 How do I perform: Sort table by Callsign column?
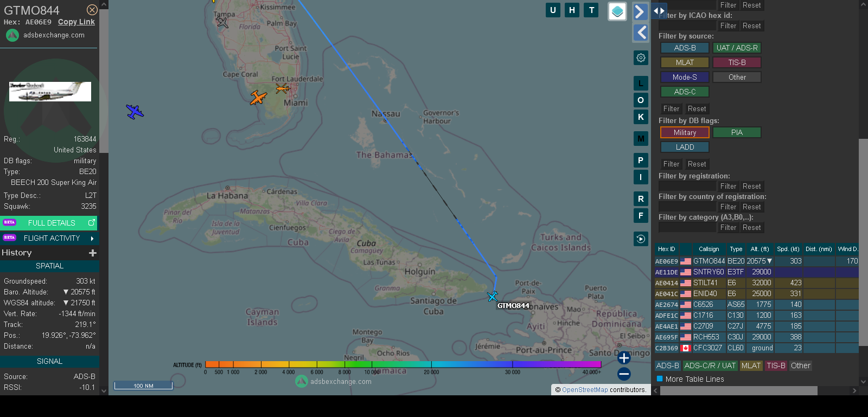[709, 249]
